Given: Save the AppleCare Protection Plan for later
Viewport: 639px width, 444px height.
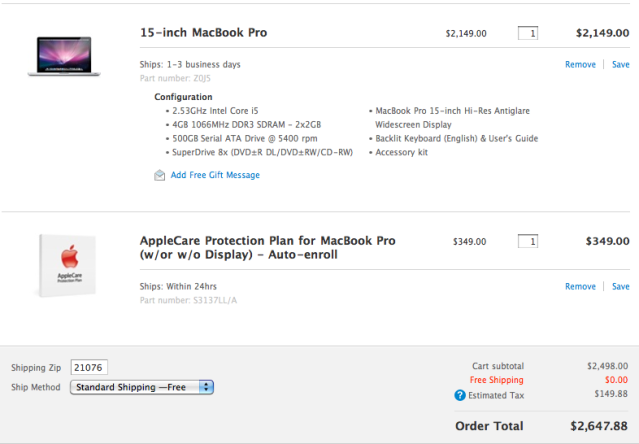Looking at the screenshot, I should point(621,286).
